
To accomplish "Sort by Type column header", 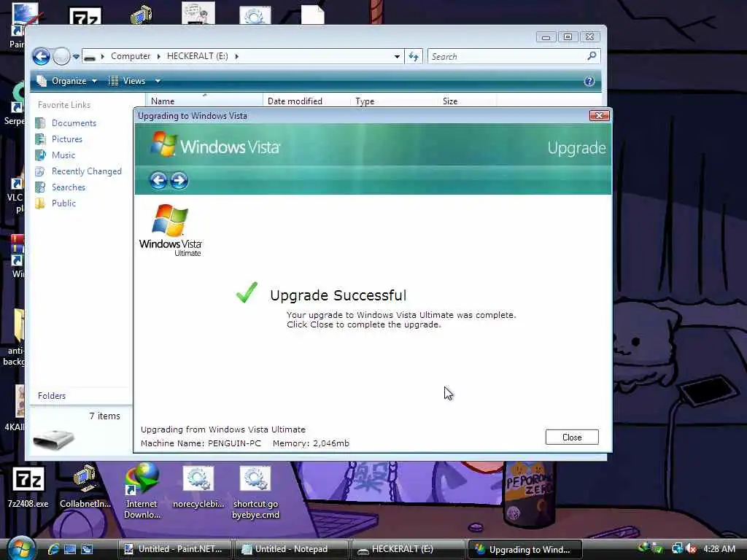I will 394,101.
